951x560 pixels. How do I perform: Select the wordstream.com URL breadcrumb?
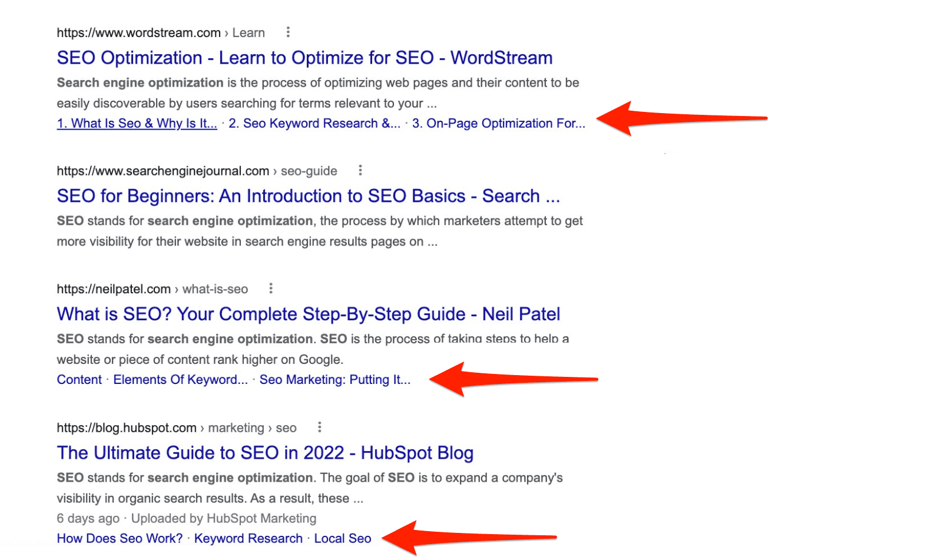tap(161, 33)
